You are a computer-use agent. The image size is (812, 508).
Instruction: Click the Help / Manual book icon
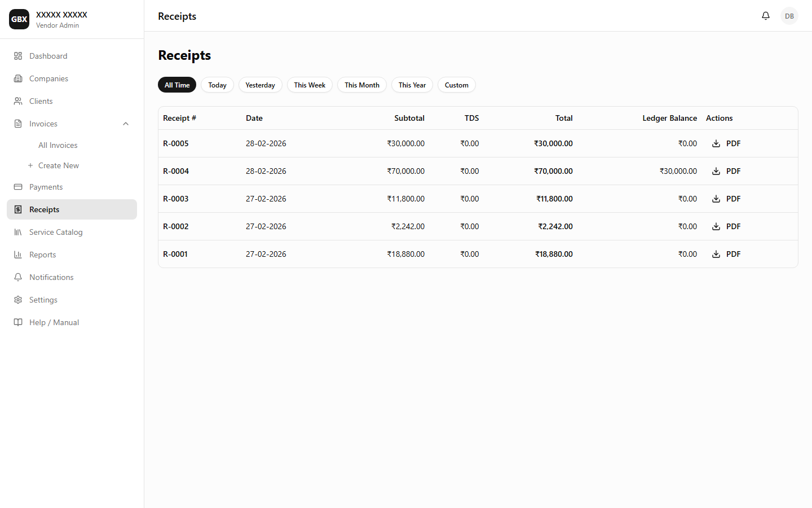point(18,322)
